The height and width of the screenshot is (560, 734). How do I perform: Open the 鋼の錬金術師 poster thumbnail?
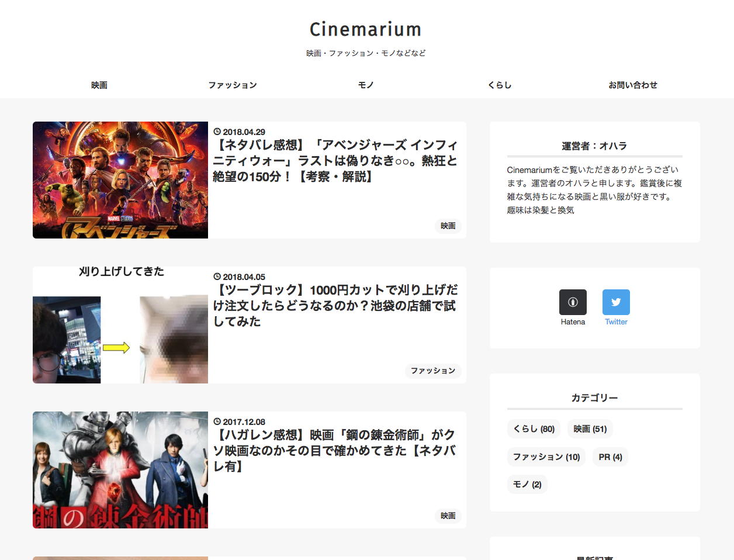point(120,470)
